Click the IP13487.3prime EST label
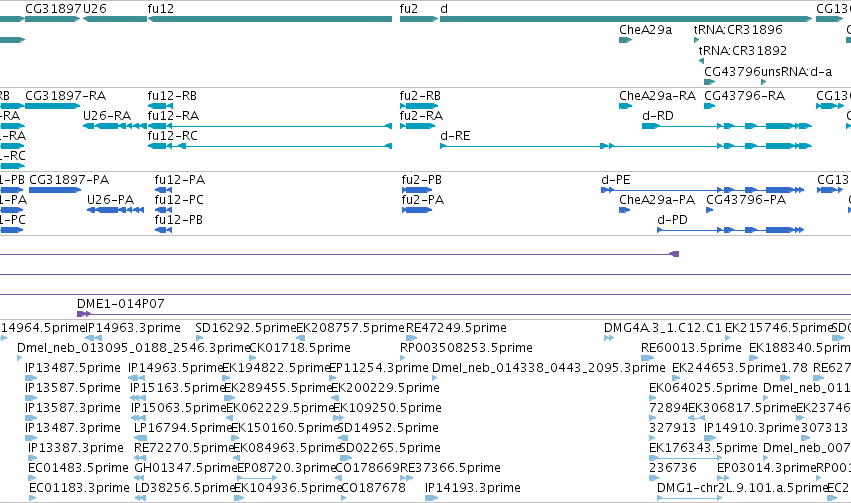The height and width of the screenshot is (503, 851). (x=73, y=429)
